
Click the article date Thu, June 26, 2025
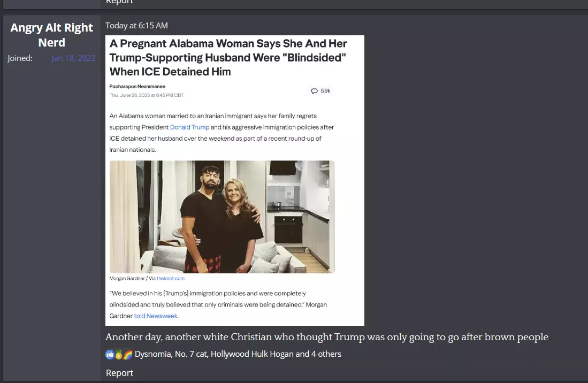(147, 95)
